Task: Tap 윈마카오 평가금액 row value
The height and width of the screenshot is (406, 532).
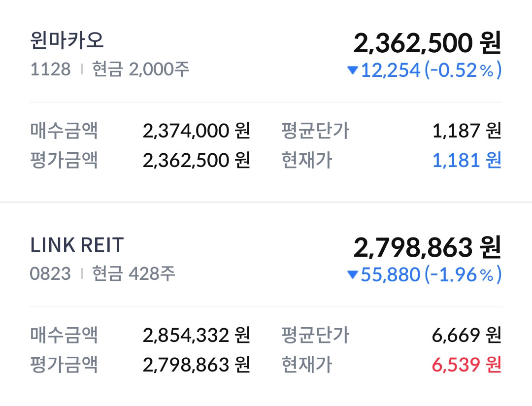Action: click(x=197, y=160)
